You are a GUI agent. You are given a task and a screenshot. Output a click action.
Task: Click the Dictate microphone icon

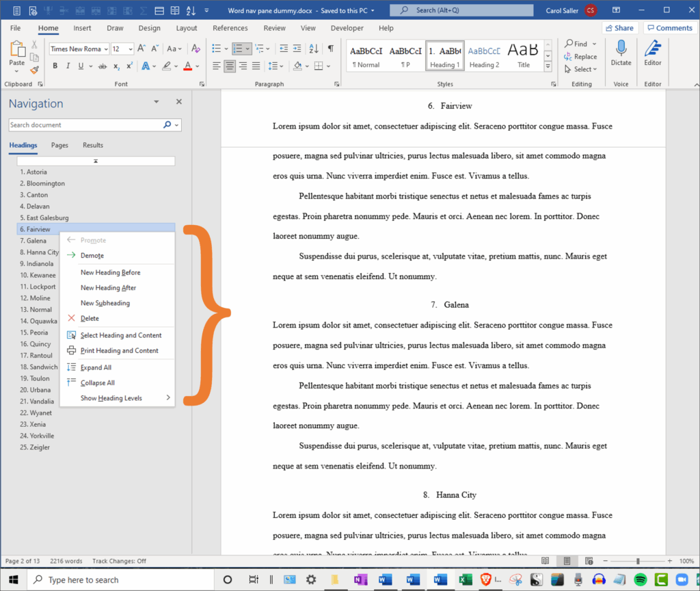tap(621, 53)
